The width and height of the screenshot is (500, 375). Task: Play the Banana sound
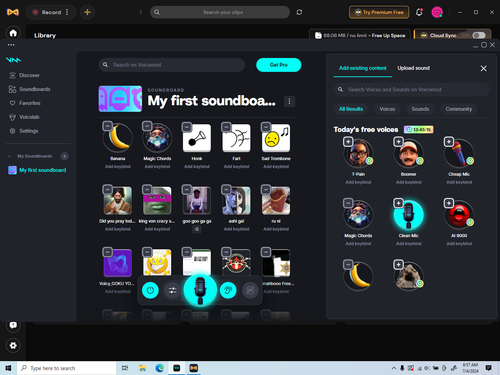tap(118, 138)
